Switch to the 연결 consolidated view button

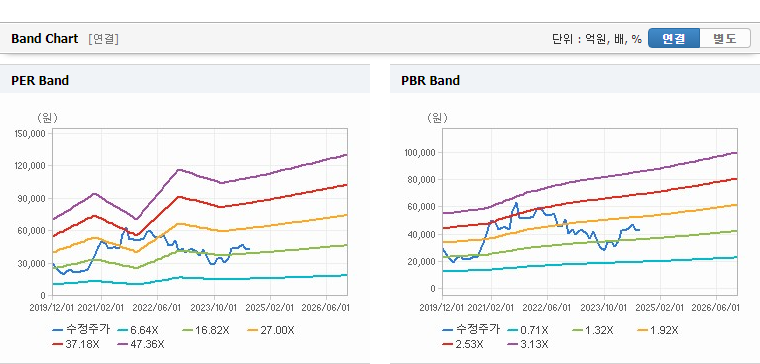[x=674, y=38]
